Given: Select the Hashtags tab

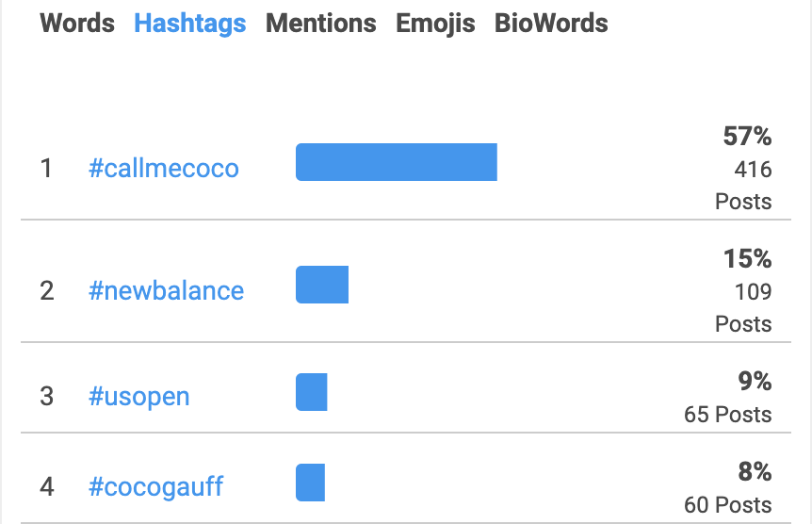Looking at the screenshot, I should click(x=190, y=24).
